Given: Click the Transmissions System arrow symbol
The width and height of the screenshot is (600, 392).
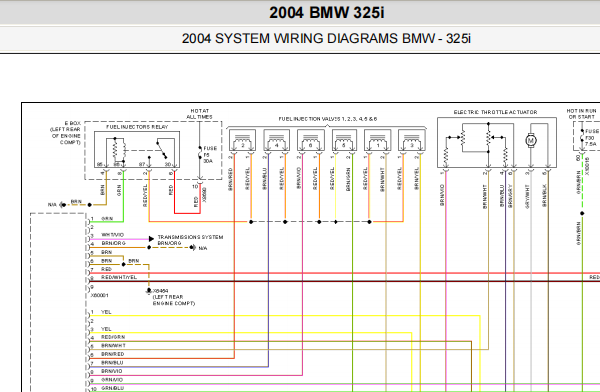Looking at the screenshot, I should (151, 239).
